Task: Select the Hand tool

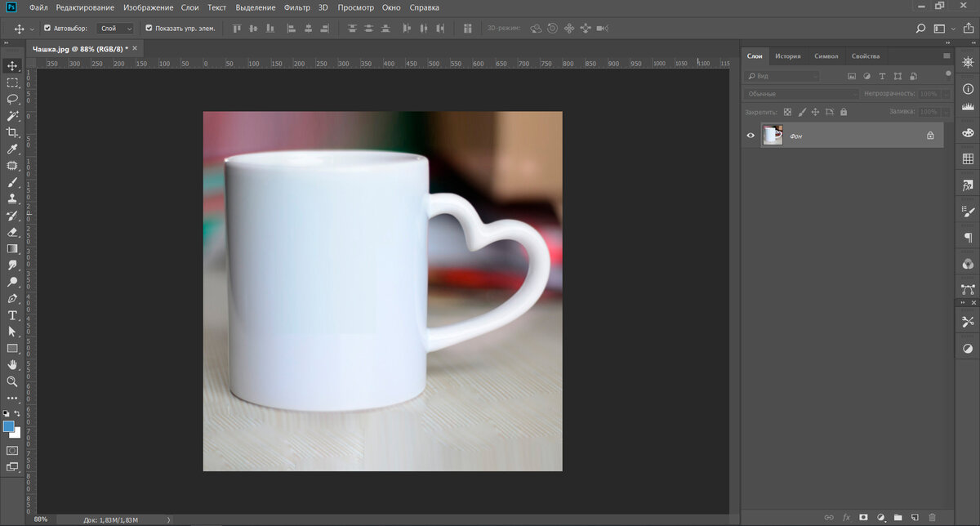Action: click(x=12, y=364)
